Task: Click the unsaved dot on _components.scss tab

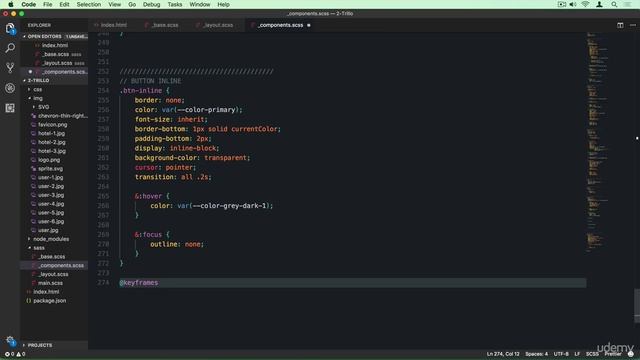Action: (x=309, y=25)
